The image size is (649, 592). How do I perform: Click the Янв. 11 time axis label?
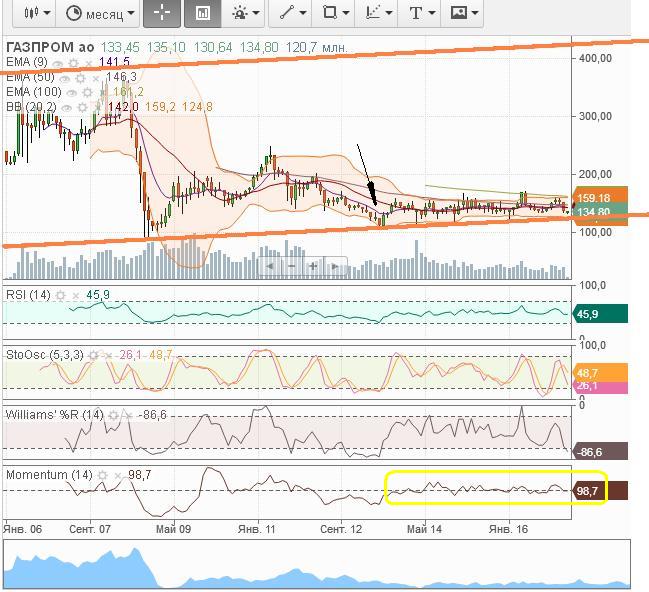coord(257,529)
